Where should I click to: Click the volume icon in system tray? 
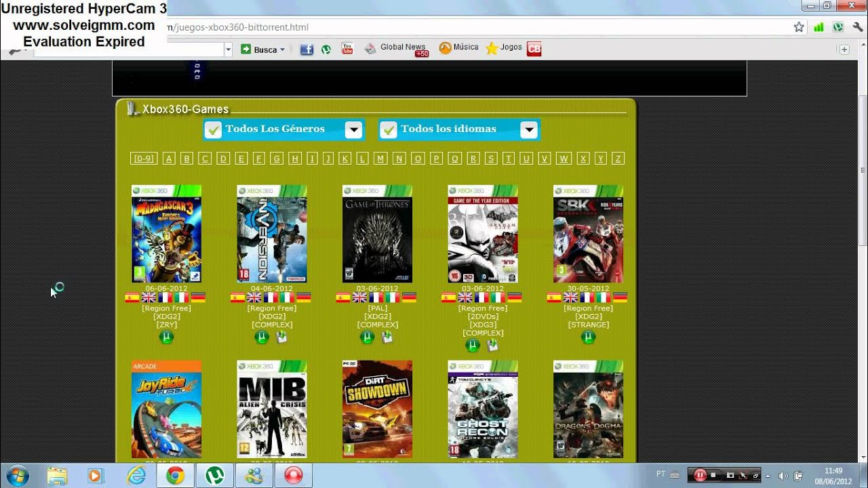tap(783, 476)
